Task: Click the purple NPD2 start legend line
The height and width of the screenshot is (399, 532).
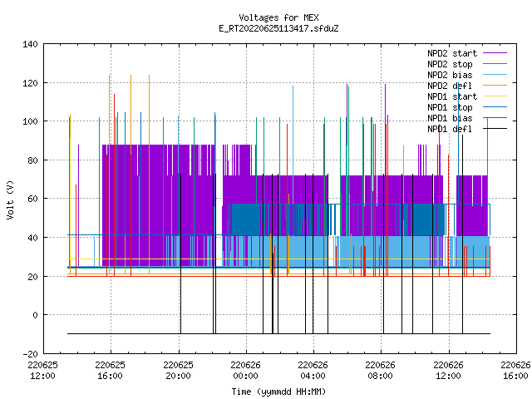Action: pos(495,53)
